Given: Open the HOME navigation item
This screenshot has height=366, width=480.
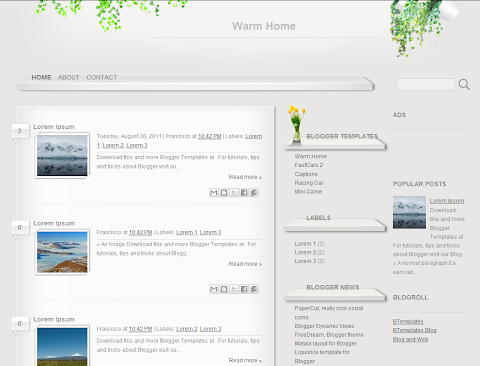Looking at the screenshot, I should [41, 77].
